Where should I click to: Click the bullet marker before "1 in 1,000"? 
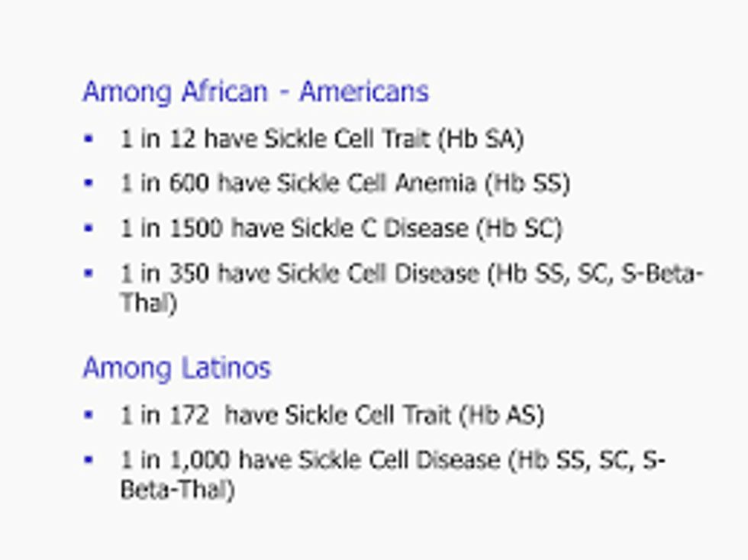tap(89, 459)
